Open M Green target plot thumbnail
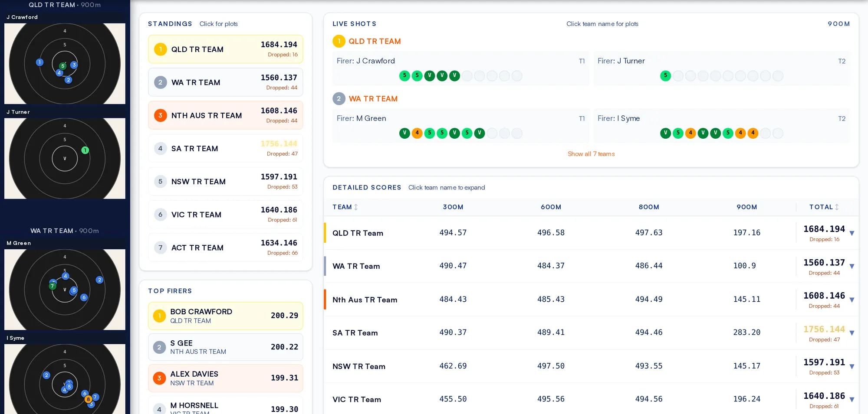 click(x=65, y=290)
